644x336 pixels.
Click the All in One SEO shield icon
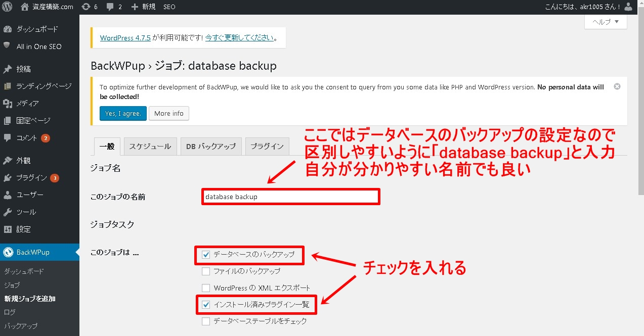point(7,46)
